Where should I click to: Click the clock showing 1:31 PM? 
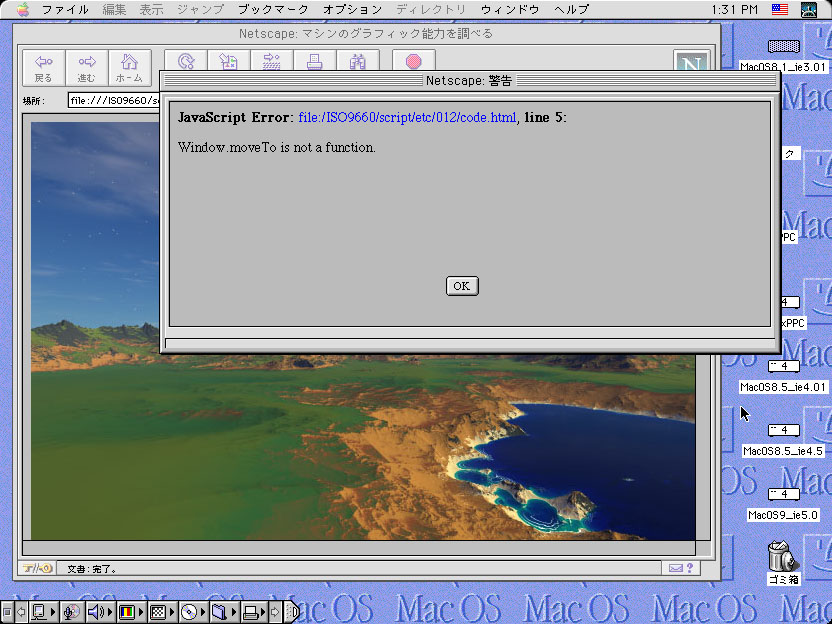click(735, 9)
